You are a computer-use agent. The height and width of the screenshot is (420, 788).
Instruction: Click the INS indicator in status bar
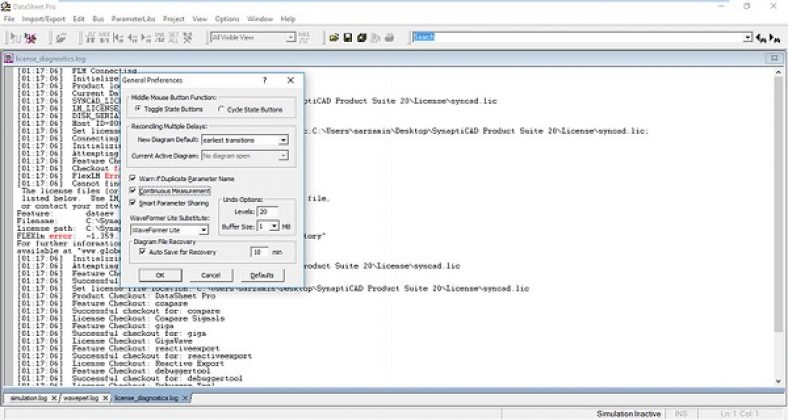tap(681, 414)
